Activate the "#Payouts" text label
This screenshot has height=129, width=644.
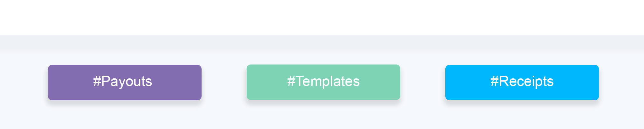tap(123, 82)
